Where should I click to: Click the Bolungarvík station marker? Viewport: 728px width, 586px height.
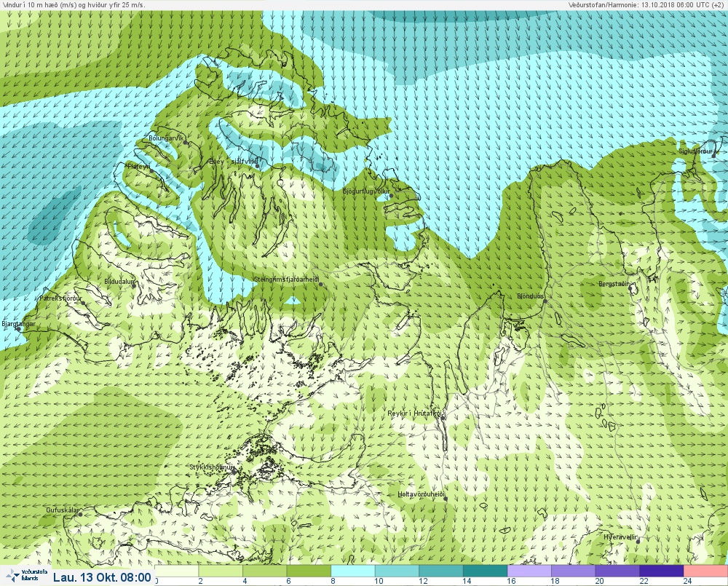[185, 143]
